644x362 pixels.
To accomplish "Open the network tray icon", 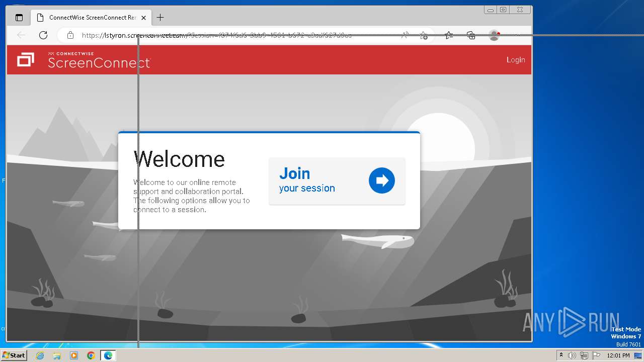I will coord(584,355).
